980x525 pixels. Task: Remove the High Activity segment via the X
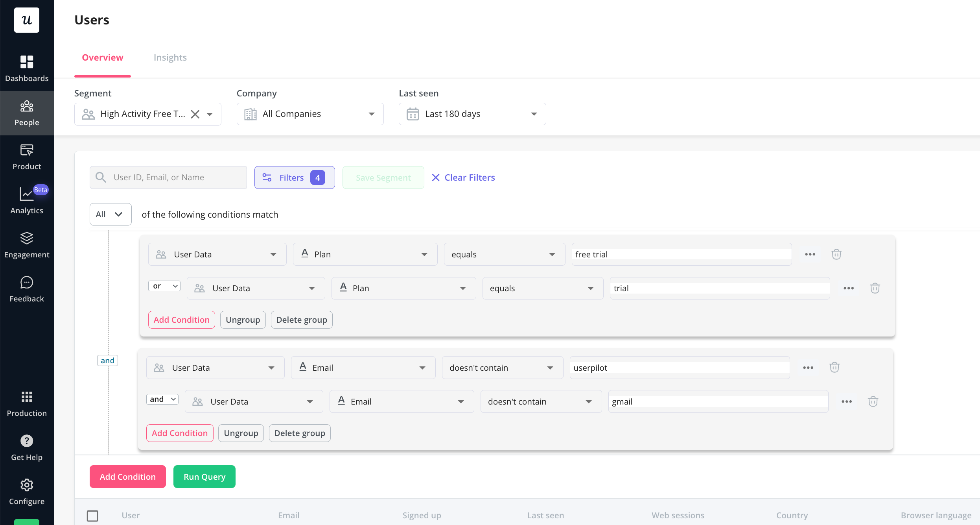[x=195, y=114]
